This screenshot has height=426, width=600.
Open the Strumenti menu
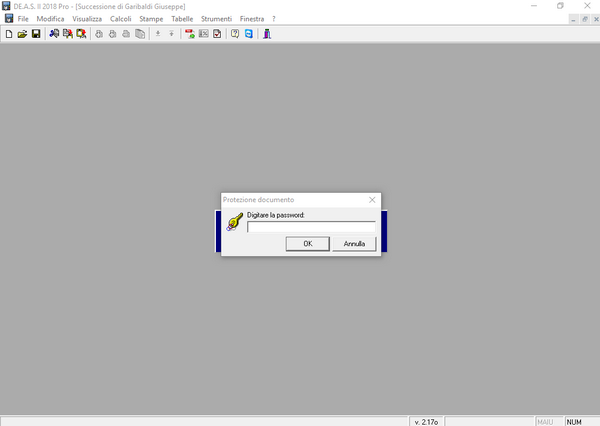pos(217,19)
